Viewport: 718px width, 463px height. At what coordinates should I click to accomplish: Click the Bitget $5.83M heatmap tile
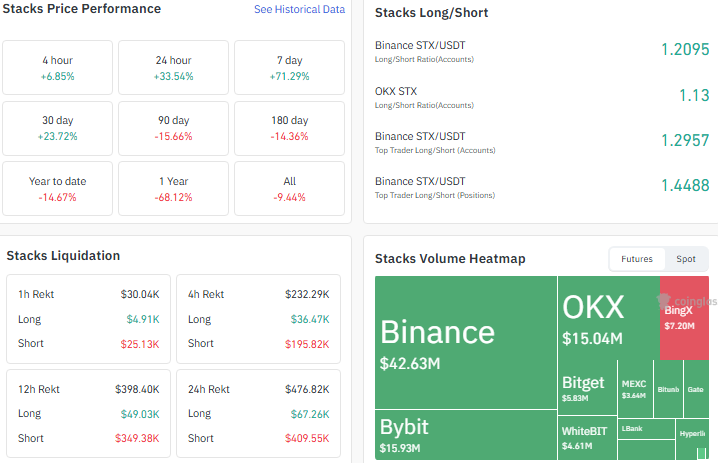587,387
